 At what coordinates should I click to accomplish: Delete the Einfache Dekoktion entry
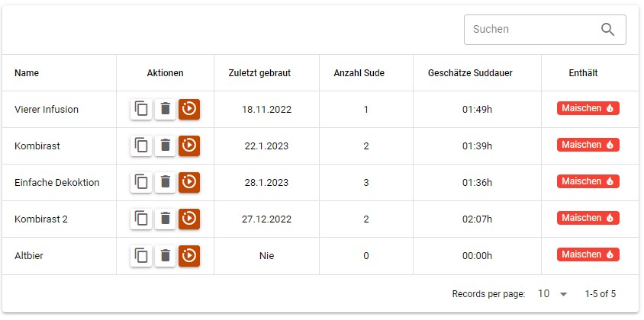(165, 182)
